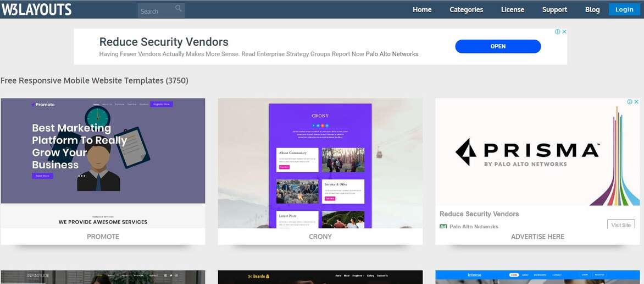Open the Promote template thumbnail

click(103, 163)
